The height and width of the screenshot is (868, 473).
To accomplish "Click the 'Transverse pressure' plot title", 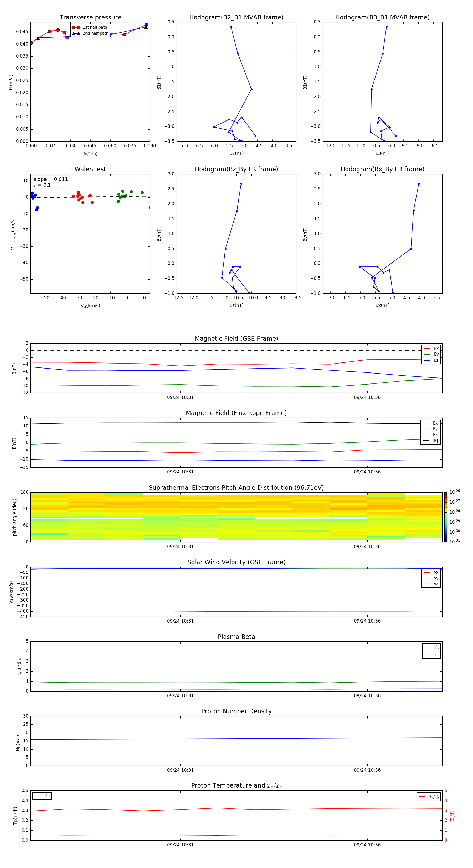I will click(x=90, y=17).
